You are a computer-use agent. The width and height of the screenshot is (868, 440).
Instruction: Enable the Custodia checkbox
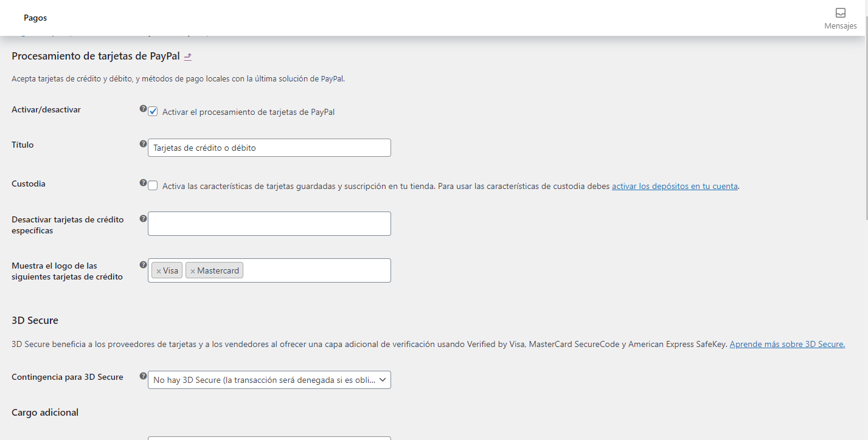[x=153, y=186]
